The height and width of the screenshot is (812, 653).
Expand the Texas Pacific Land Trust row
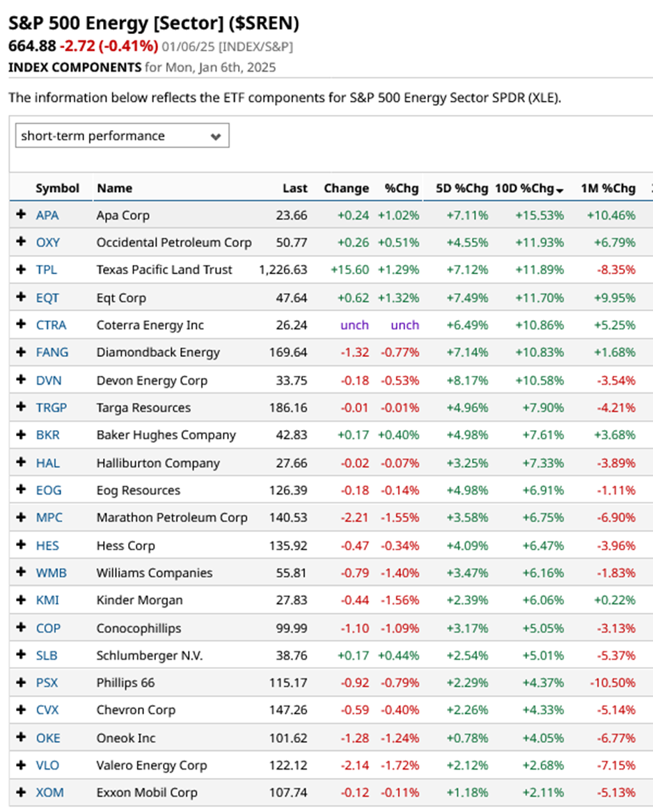coord(21,270)
